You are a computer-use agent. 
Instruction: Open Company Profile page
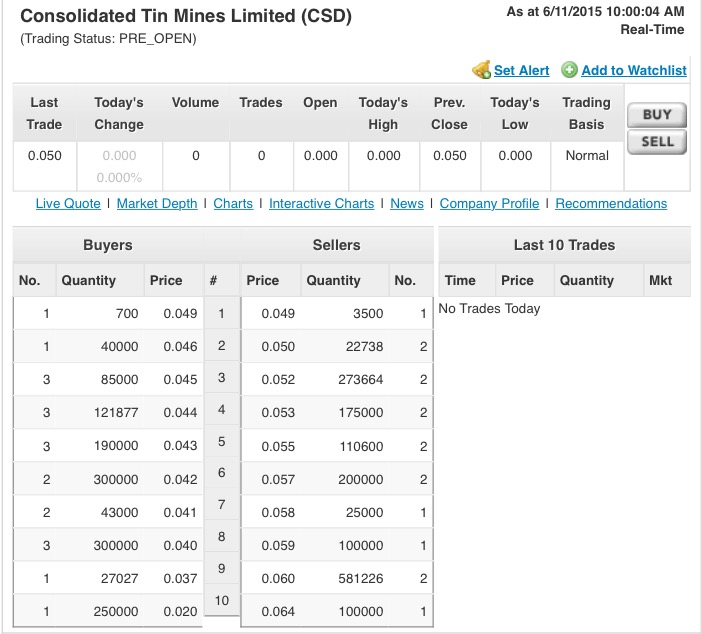coord(489,203)
